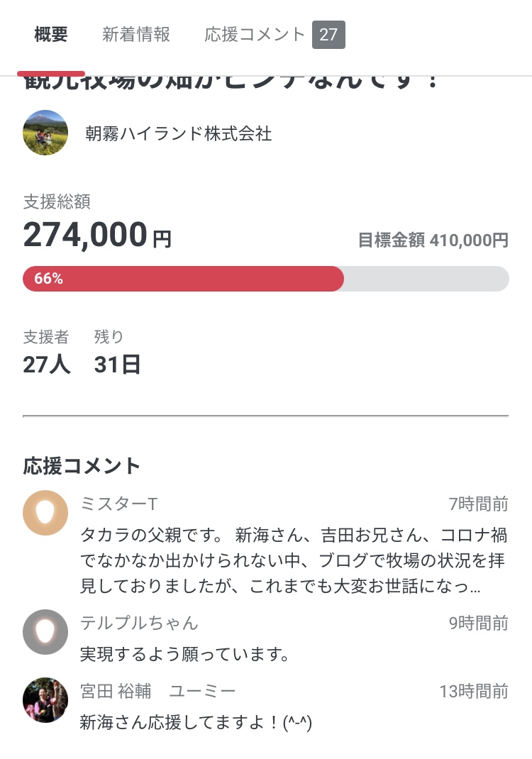The image size is (532, 759).
Task: Open the 朝霧ハイランド株式会社 company link
Action: point(178,133)
